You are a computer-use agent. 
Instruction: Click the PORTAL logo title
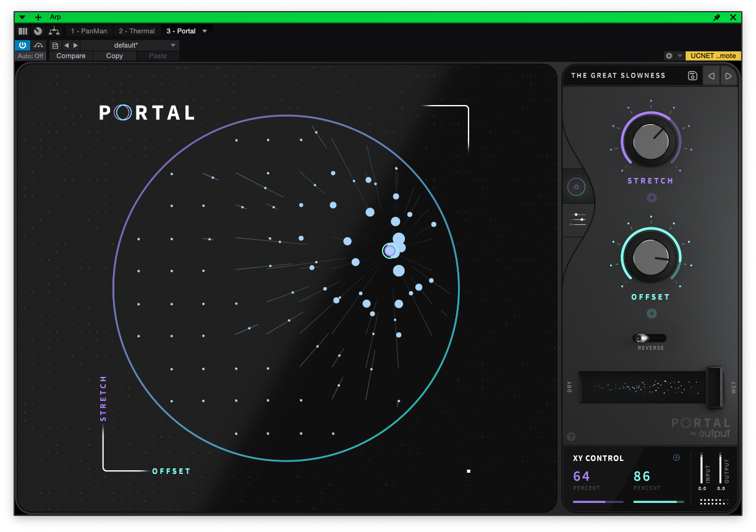tap(147, 112)
